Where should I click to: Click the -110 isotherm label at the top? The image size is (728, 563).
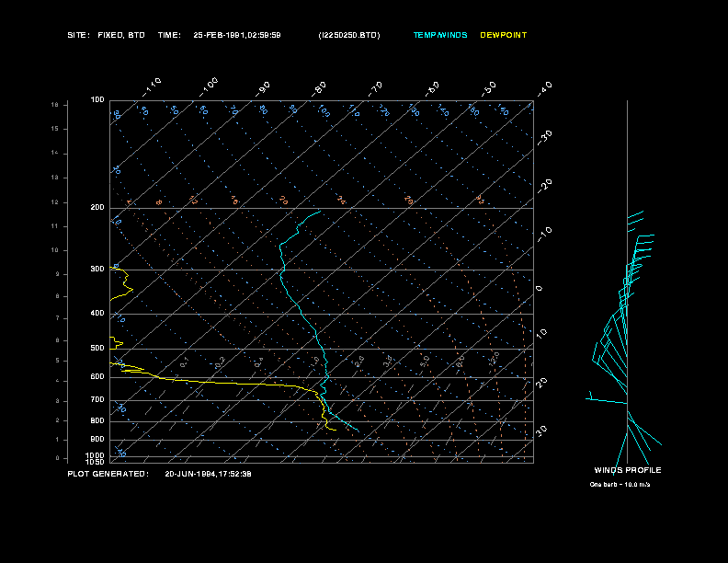coord(152,87)
